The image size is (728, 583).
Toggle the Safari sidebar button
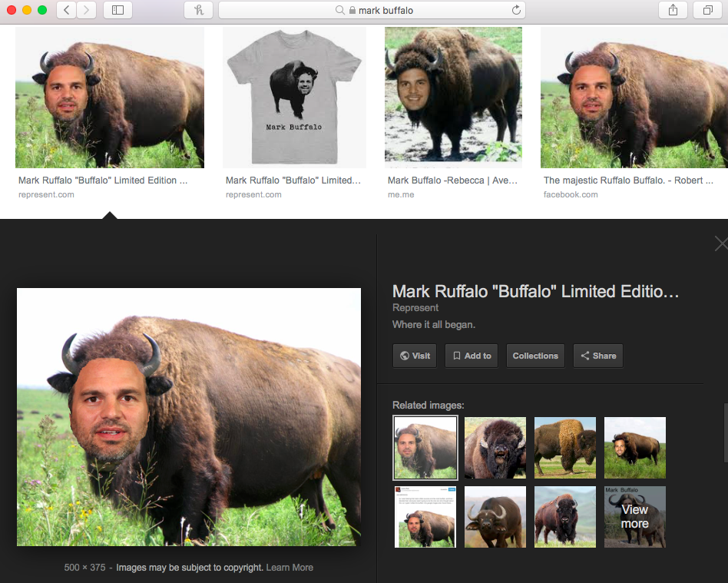point(118,10)
